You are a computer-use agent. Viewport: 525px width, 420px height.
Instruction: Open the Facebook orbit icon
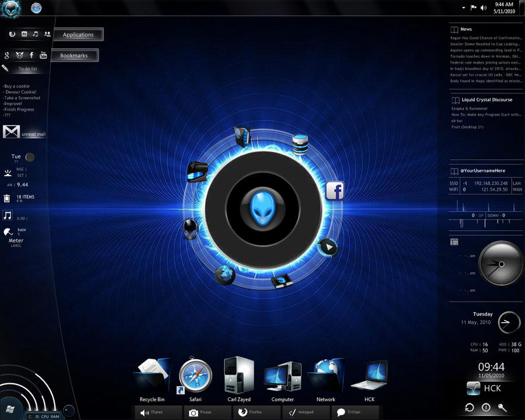335,191
